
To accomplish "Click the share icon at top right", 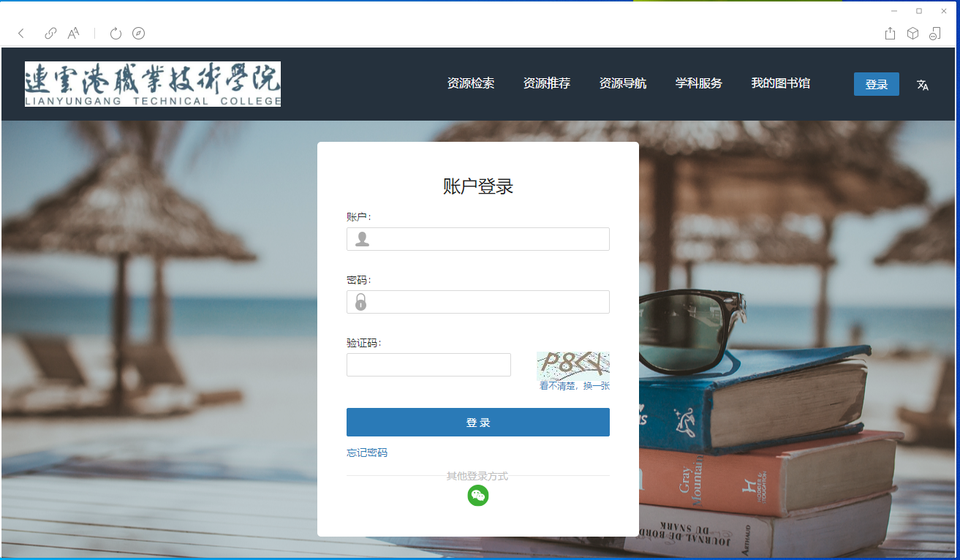I will pos(890,33).
